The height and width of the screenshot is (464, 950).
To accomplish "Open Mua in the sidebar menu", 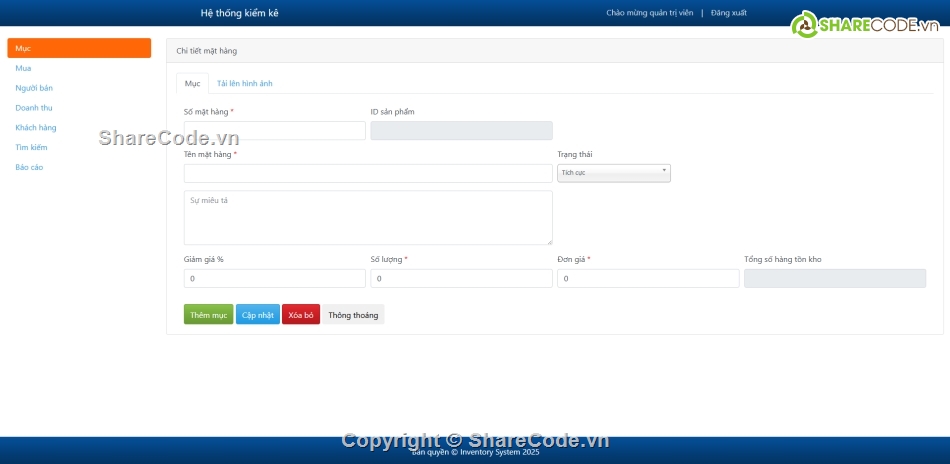I will tap(23, 68).
